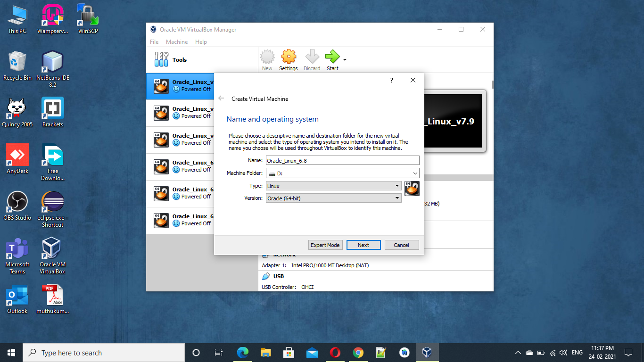Select the highlighted Oracle_Linux VM in list
Screen dimensions: 644x362
[181, 86]
